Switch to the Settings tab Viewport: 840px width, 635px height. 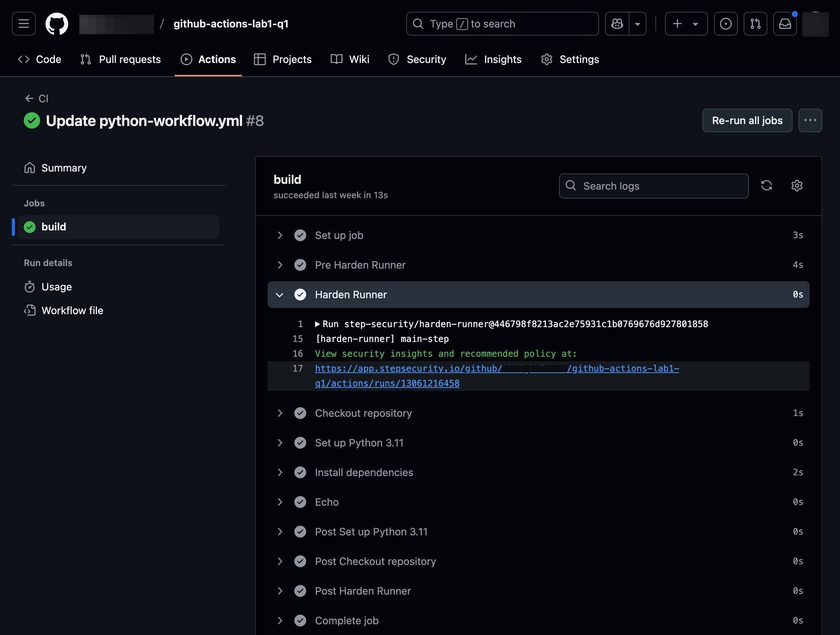pyautogui.click(x=570, y=59)
